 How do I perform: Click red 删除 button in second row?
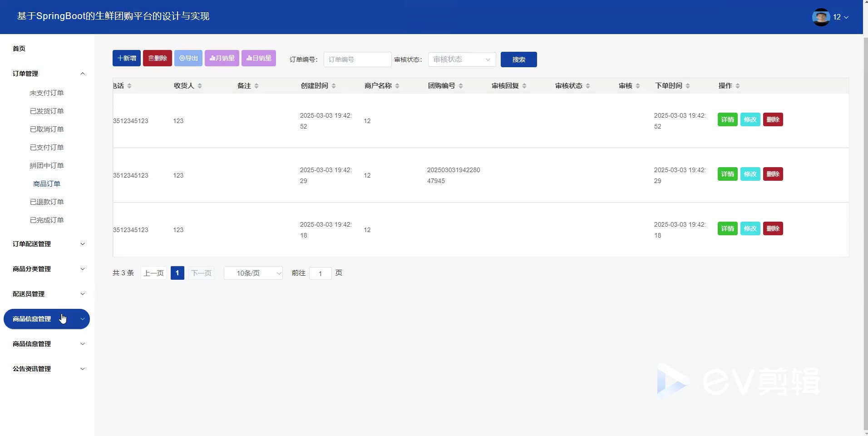(x=773, y=174)
